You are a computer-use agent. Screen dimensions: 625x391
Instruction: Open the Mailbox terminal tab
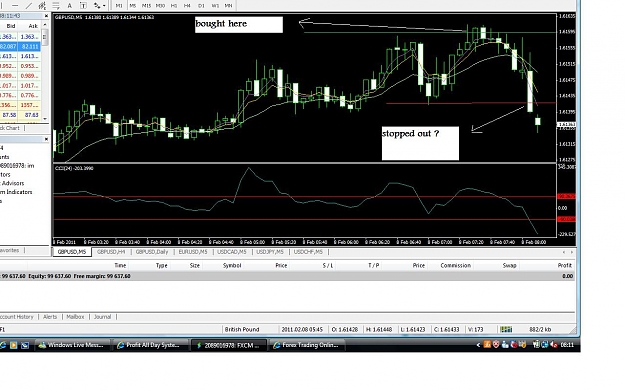75,317
